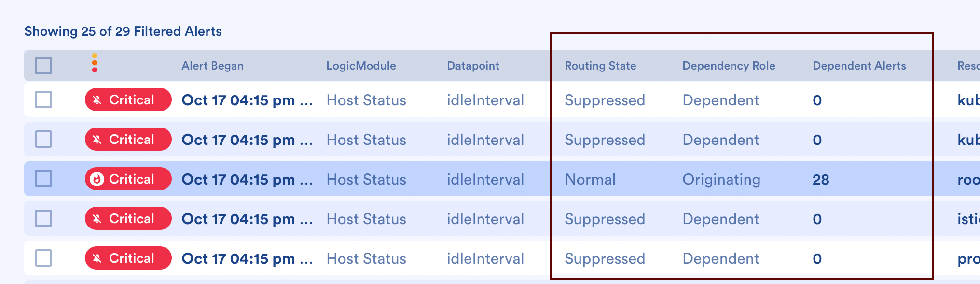
Task: Click the Datapoint column header
Action: [473, 66]
